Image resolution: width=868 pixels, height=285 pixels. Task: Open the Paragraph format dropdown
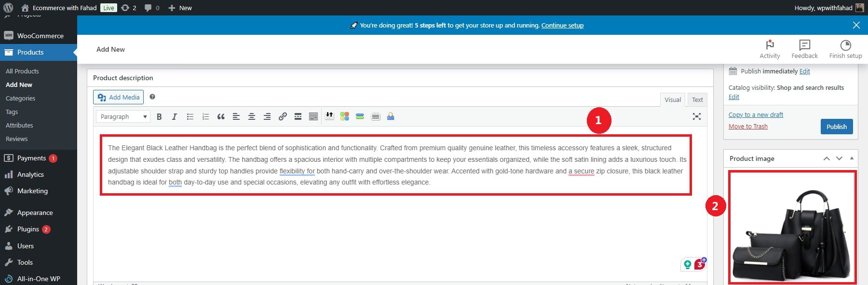tap(123, 116)
